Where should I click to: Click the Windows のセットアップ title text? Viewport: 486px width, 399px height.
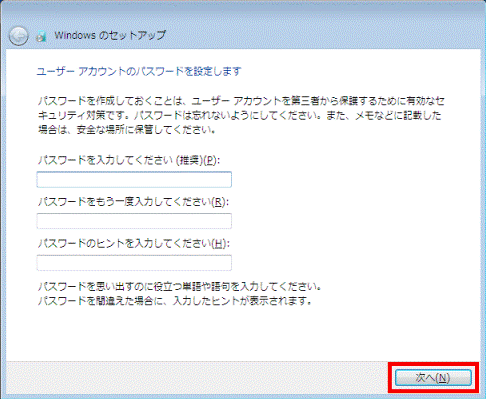[110, 35]
